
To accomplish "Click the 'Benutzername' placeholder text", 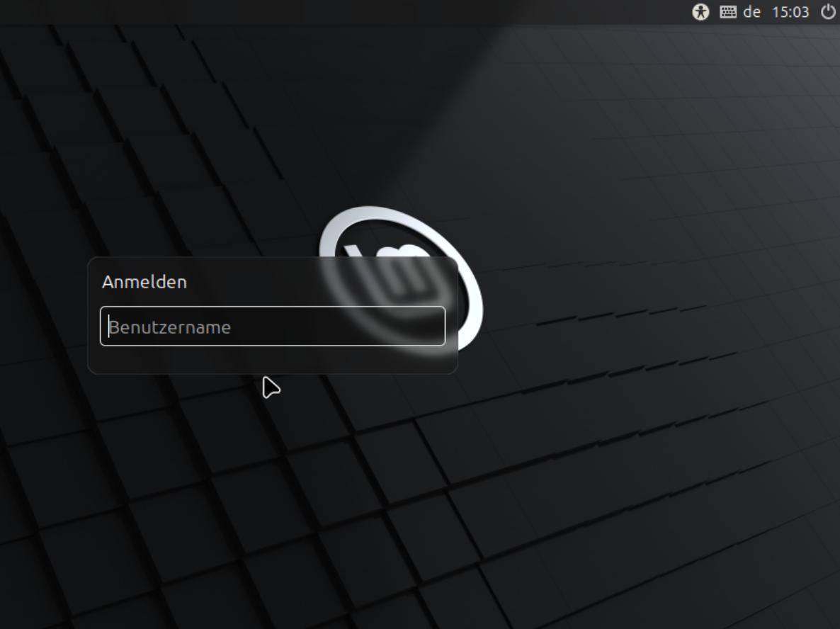I will click(170, 327).
